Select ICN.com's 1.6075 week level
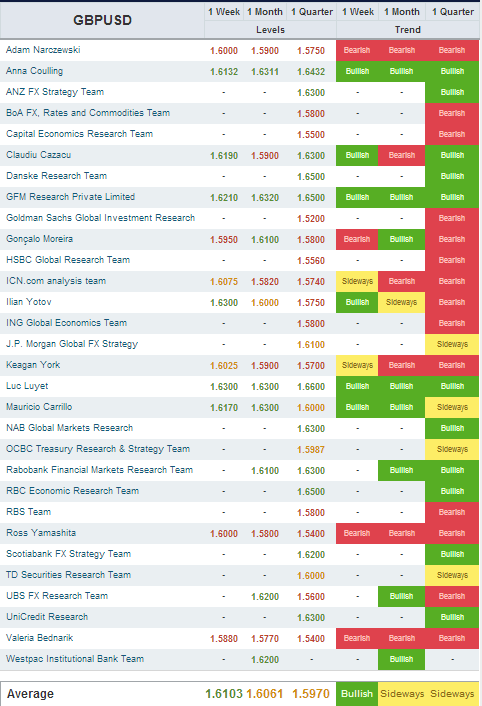The image size is (482, 706). point(224,282)
